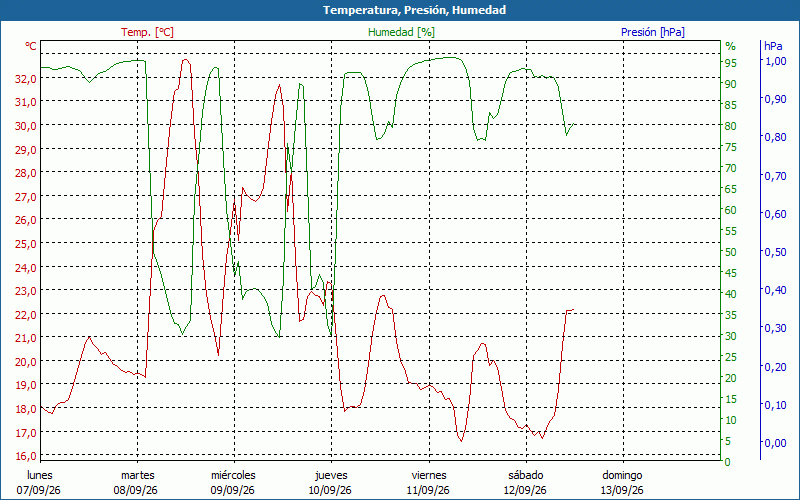Select the 'viernes' day label
The image size is (800, 500).
point(429,475)
